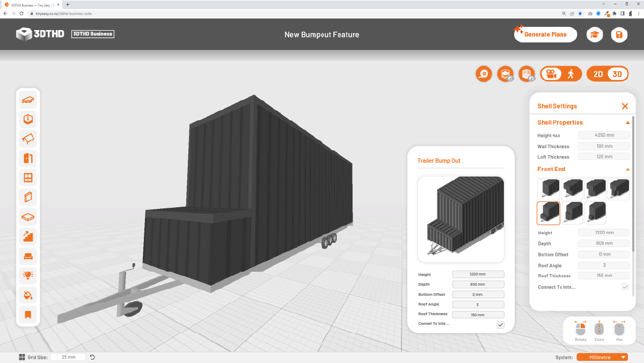Click Bottom Offset field in Trailer Bump Out card
The width and height of the screenshot is (644, 363).
click(x=478, y=294)
